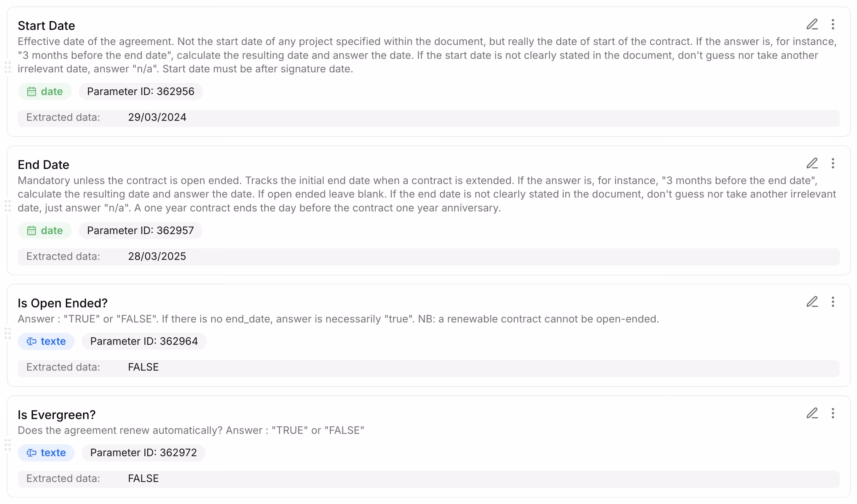The width and height of the screenshot is (857, 504).
Task: Open the End Date more options menu
Action: [833, 164]
